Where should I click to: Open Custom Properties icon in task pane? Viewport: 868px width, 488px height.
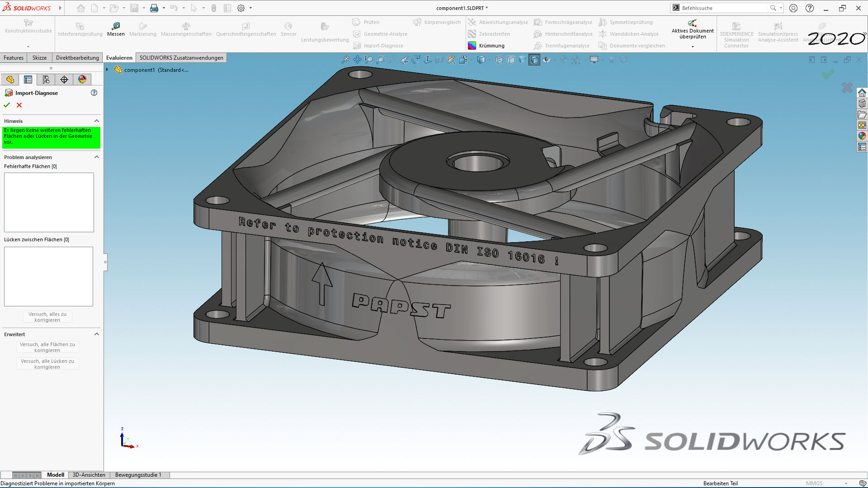(862, 147)
